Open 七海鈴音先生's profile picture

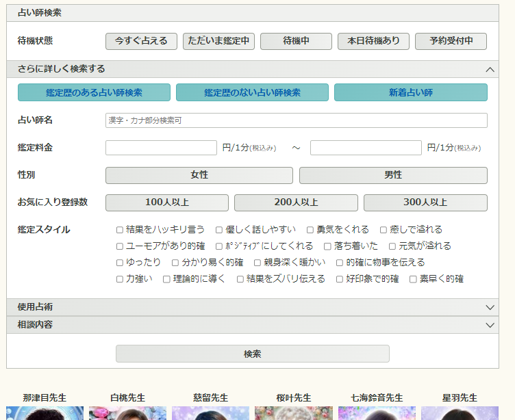click(x=377, y=412)
